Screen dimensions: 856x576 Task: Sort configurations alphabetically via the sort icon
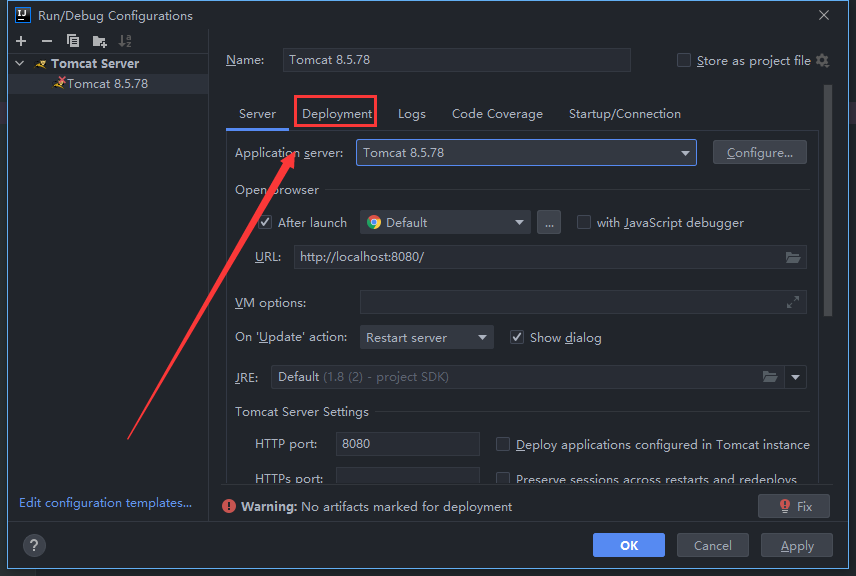coord(125,41)
